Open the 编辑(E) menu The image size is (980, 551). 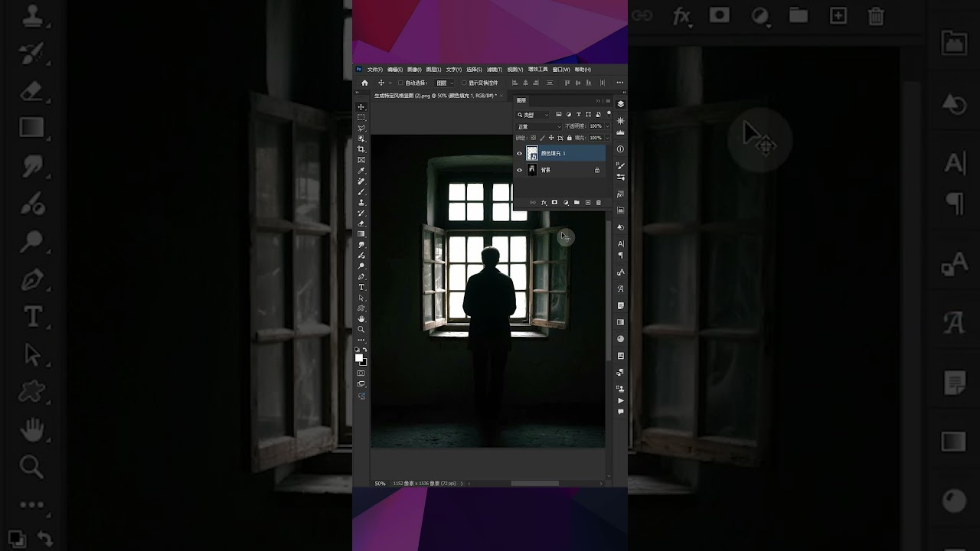tap(395, 70)
